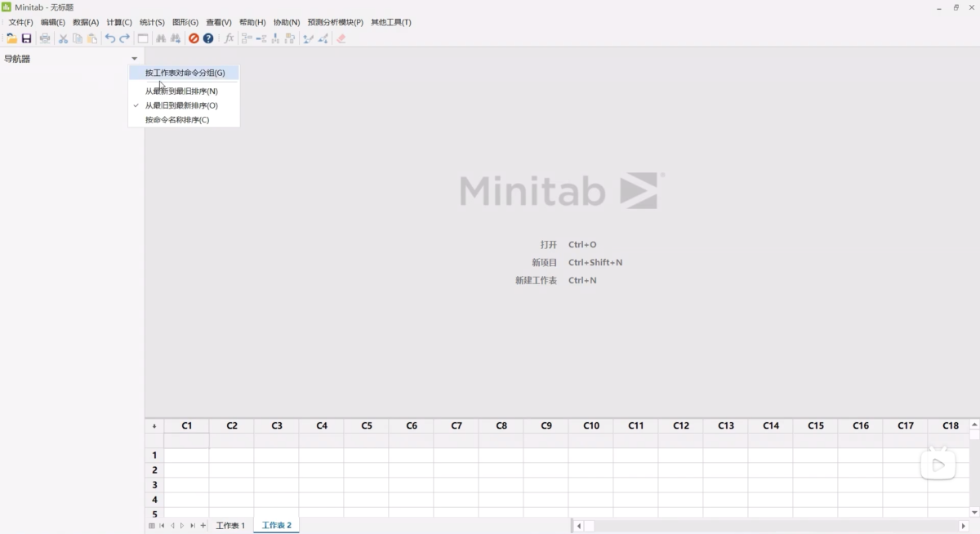Click the Undo arrow icon
The image size is (980, 534).
[110, 38]
